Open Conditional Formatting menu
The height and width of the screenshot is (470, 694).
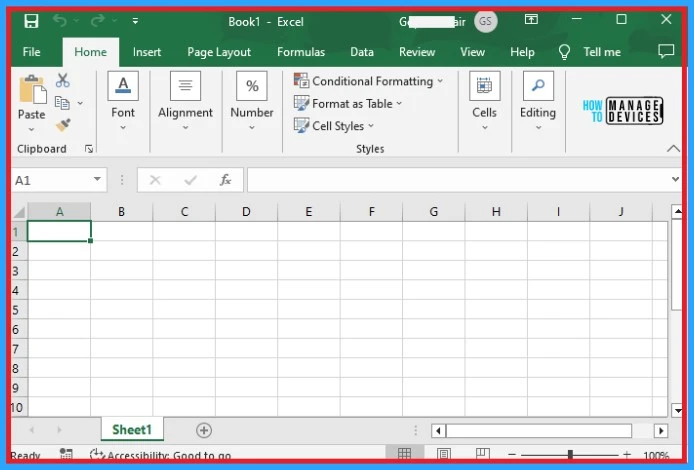(x=368, y=81)
